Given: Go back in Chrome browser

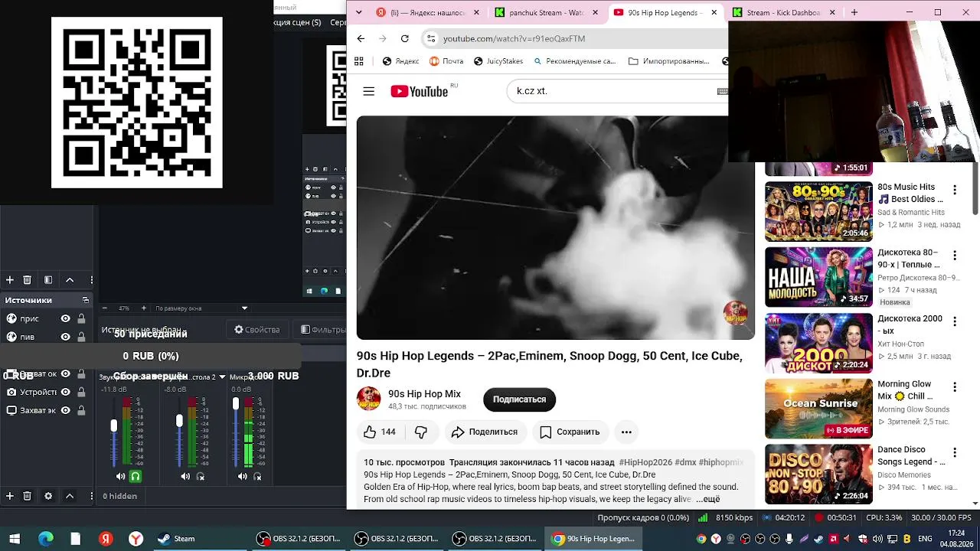Looking at the screenshot, I should click(361, 38).
